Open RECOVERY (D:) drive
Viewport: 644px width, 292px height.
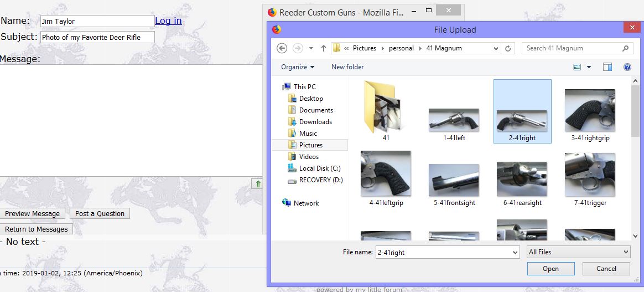315,180
